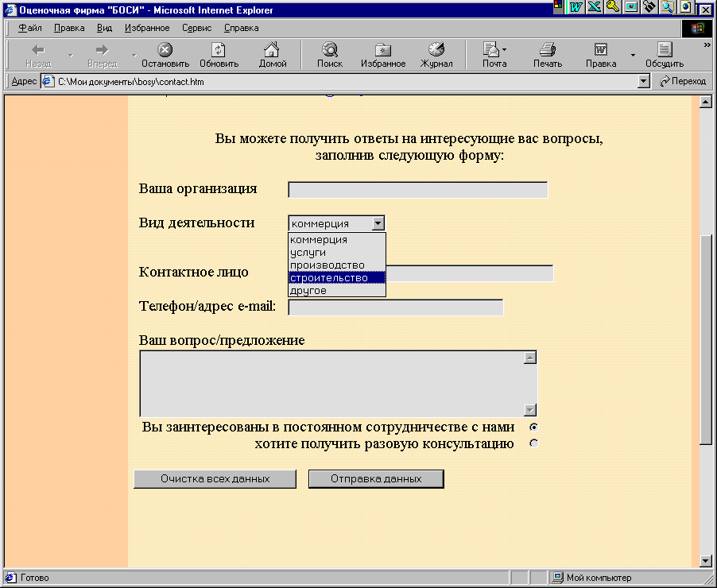This screenshot has height=588, width=717.
Task: Open the Избранное toolbar favorites pane
Action: (x=383, y=55)
